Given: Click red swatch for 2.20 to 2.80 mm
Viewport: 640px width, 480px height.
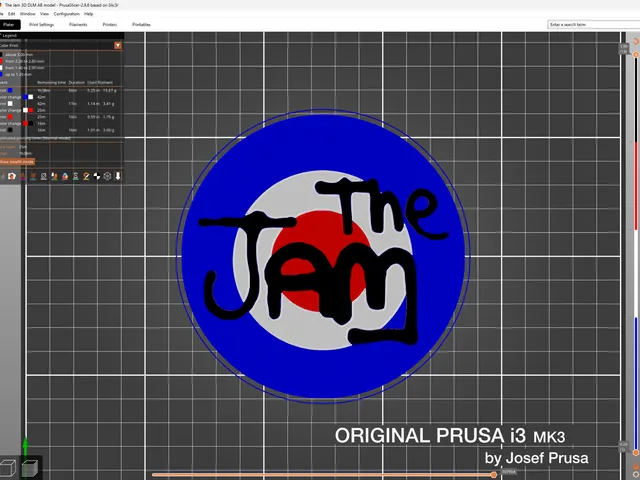Looking at the screenshot, I should pyautogui.click(x=1, y=61).
